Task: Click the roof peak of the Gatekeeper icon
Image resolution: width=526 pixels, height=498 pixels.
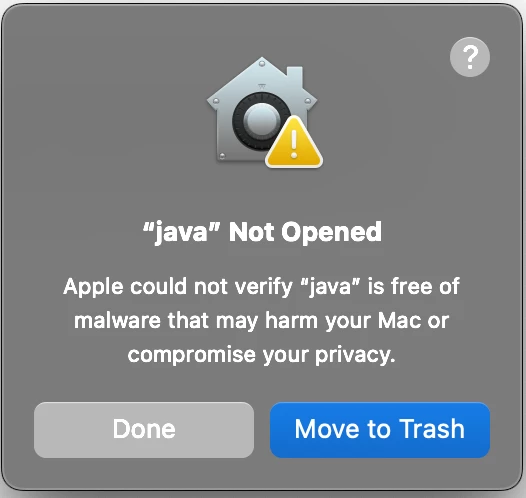Action: pyautogui.click(x=262, y=63)
